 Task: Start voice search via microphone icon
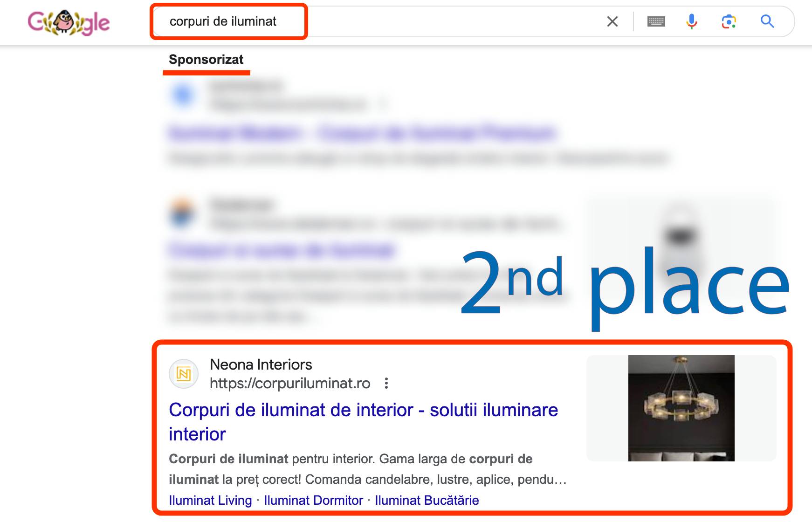[x=692, y=21]
